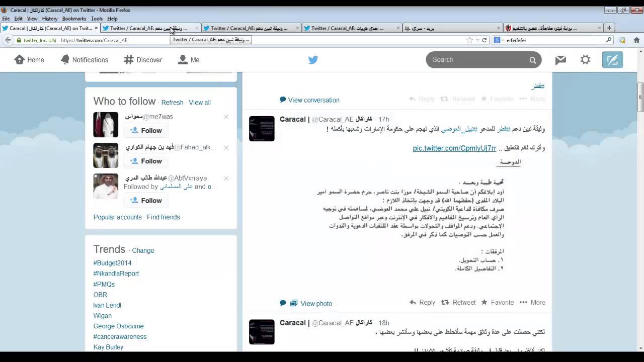Click the compose new tweet button
644x362 pixels.
tap(612, 60)
